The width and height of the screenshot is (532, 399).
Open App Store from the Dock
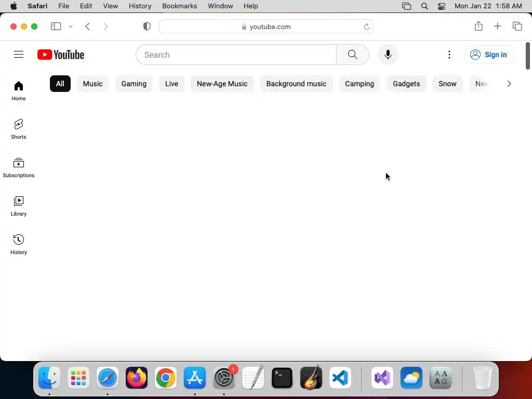195,378
